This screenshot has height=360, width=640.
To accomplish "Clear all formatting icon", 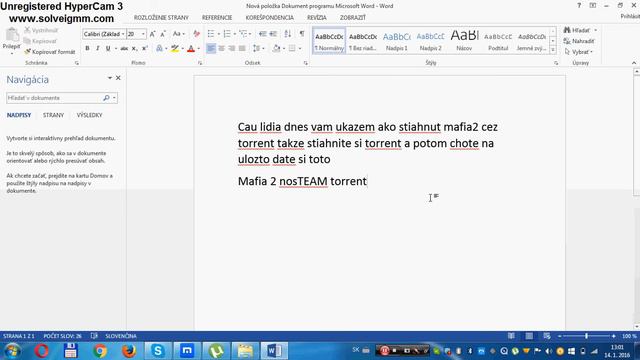I will (x=196, y=34).
